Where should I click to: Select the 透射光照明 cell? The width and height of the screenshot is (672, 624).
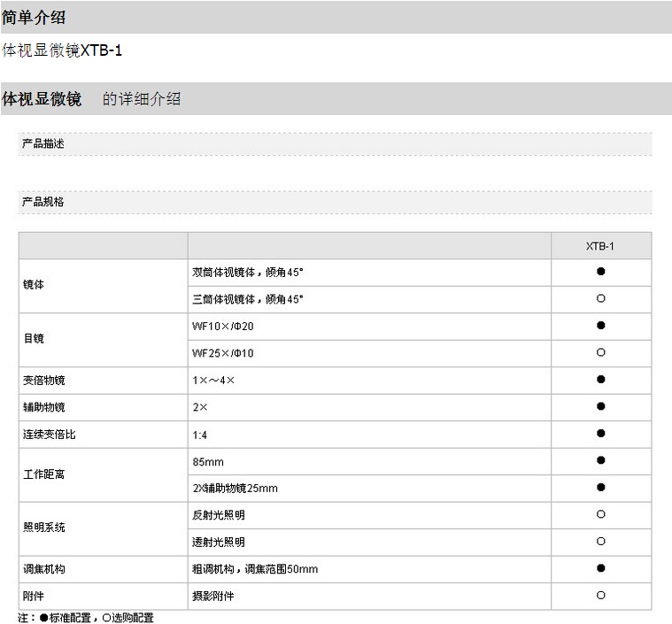point(369,543)
